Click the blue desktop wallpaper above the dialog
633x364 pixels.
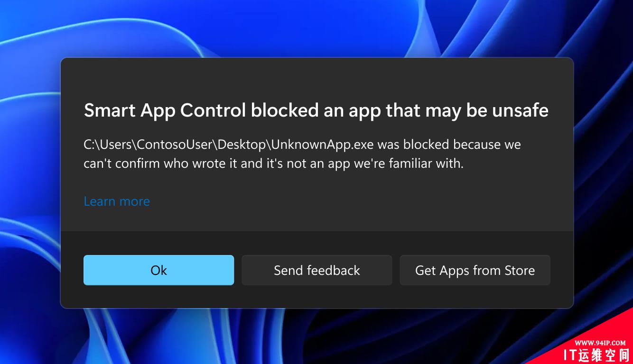(x=316, y=28)
